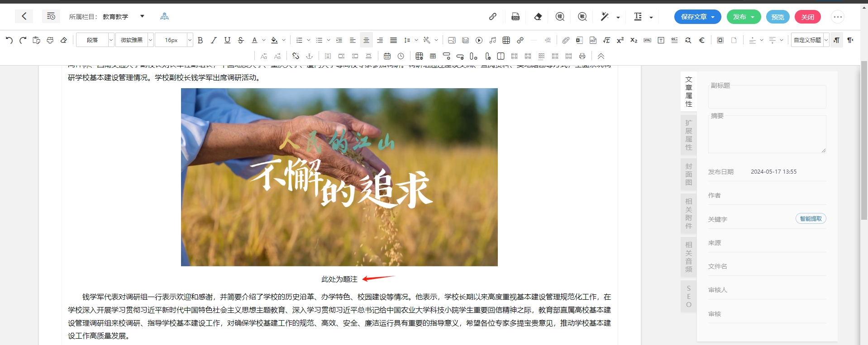
Task: Insert the date using the calendar icon
Action: pos(387,56)
